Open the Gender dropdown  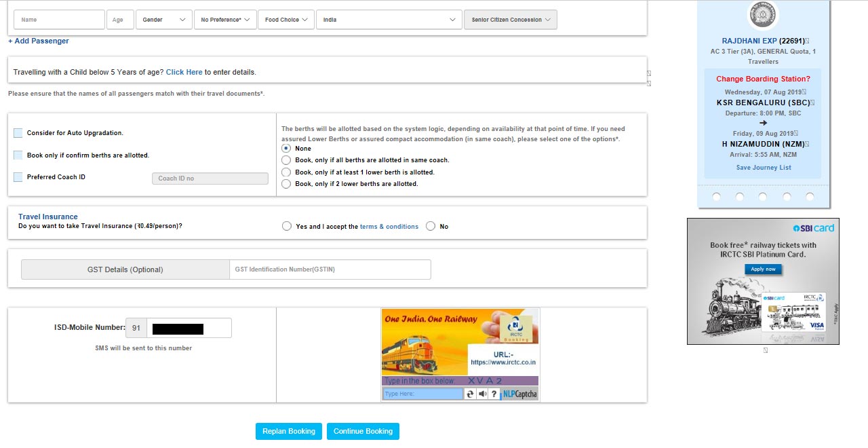163,20
